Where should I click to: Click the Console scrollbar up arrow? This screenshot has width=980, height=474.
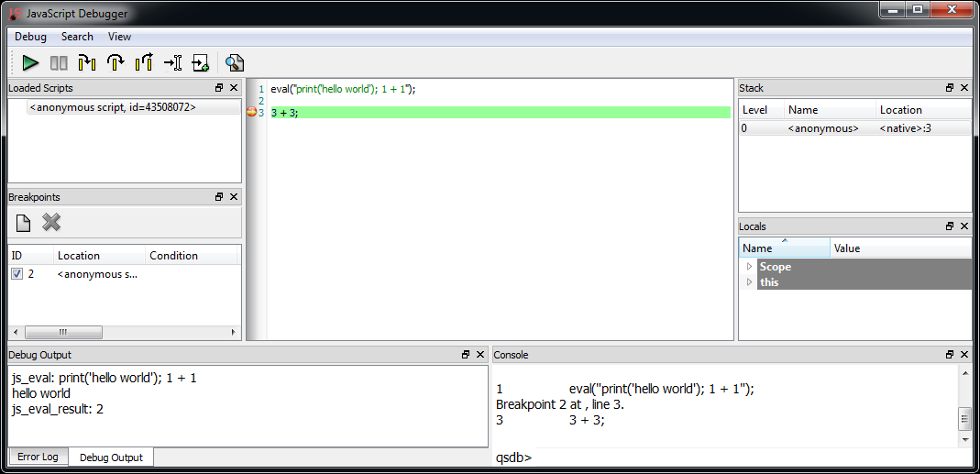[x=965, y=371]
